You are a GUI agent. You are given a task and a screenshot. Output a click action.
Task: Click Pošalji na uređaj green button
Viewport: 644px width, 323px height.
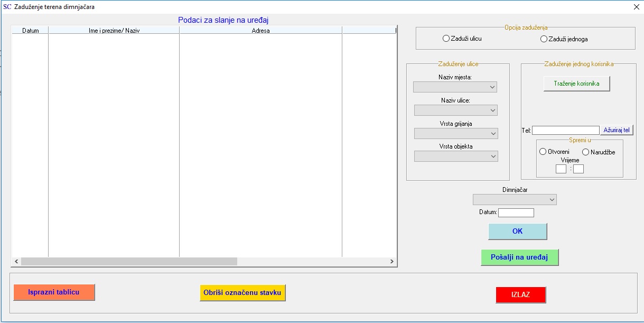point(519,257)
